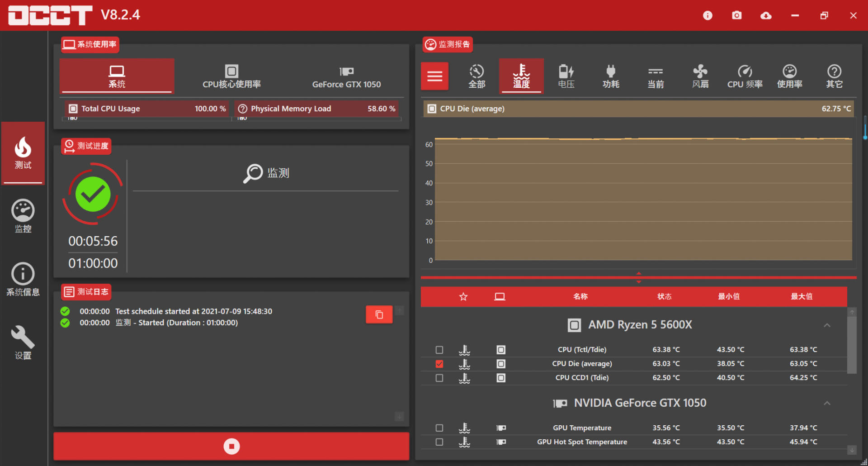Toggle CPU CCD1 (Tdie) graph checkbox
Image resolution: width=868 pixels, height=466 pixels.
pos(439,378)
